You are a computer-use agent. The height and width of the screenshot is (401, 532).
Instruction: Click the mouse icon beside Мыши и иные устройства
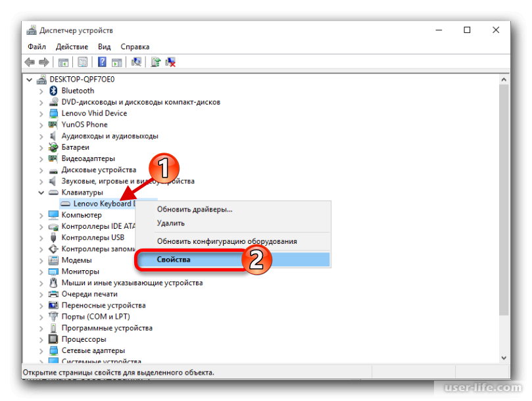coord(53,283)
